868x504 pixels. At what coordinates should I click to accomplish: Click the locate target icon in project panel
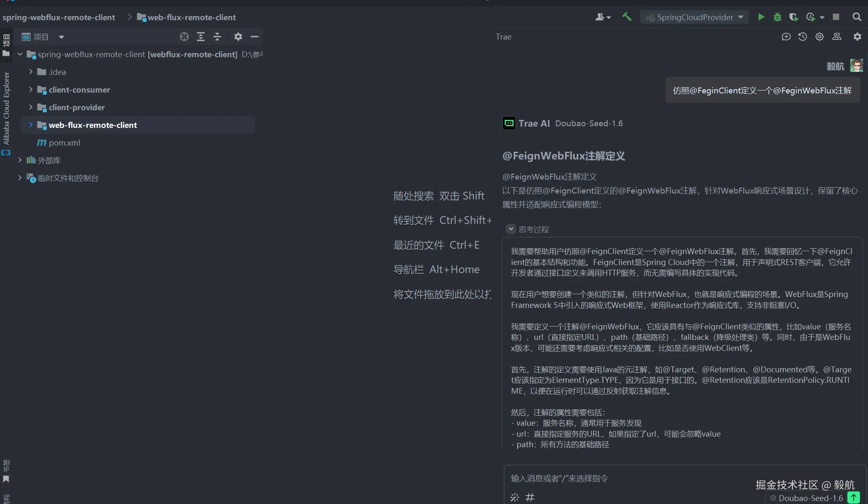pyautogui.click(x=184, y=37)
